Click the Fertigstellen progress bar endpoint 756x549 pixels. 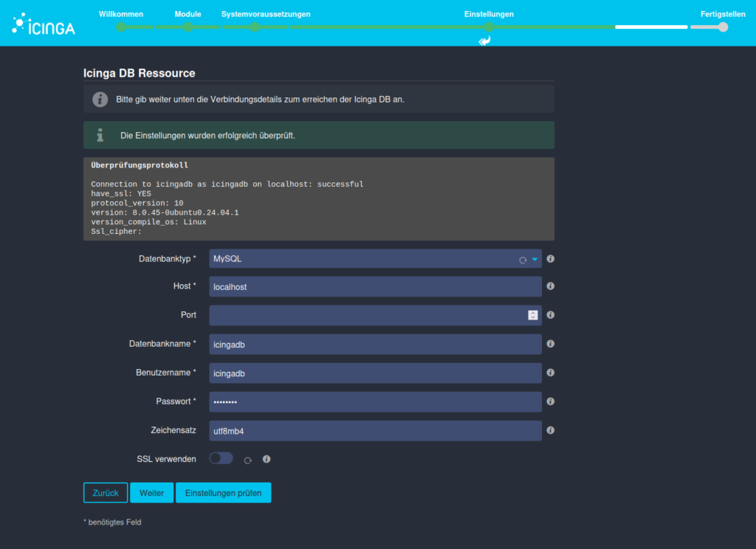pos(723,27)
